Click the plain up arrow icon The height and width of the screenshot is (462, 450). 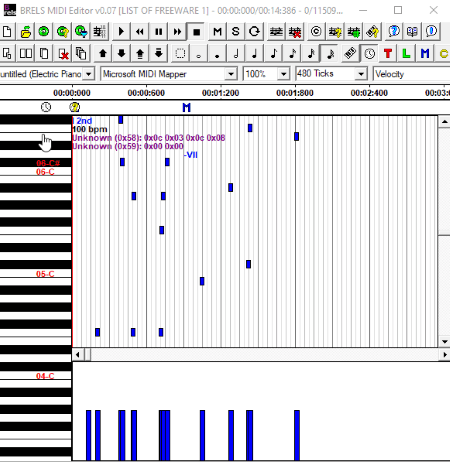[x=103, y=53]
